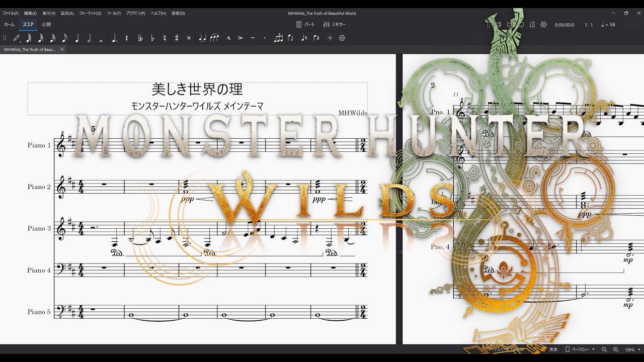Viewport: 644px width, 362px height.
Task: Select the eighth note duration
Action: pos(65,38)
